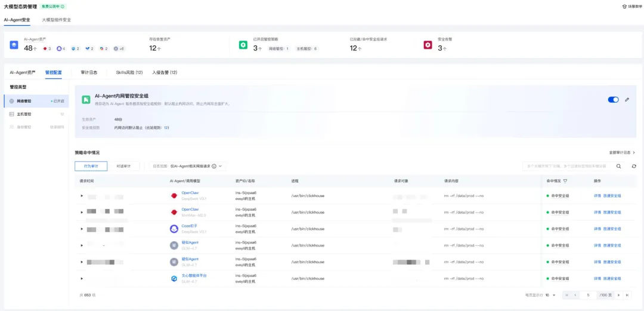Switch to the 大模型组件安全 tab

(56, 19)
